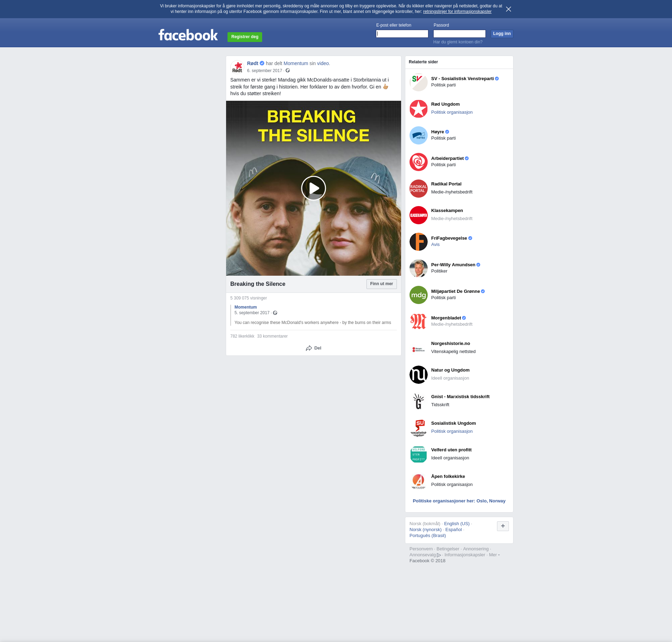
Task: Open the '5. september 2017' timestamp
Action: point(252,313)
